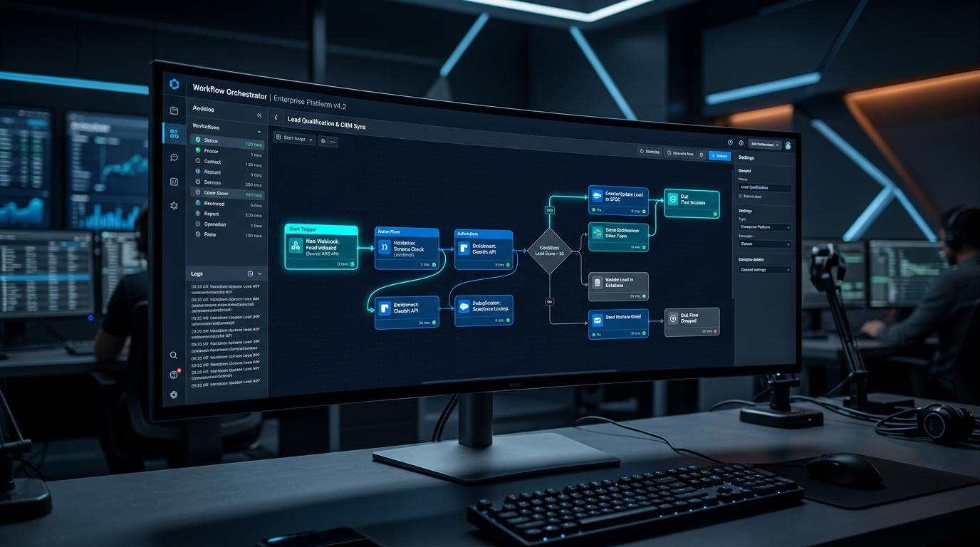Screen dimensions: 980x547
Task: Select the Lead Score condition diamond node
Action: pyautogui.click(x=550, y=252)
